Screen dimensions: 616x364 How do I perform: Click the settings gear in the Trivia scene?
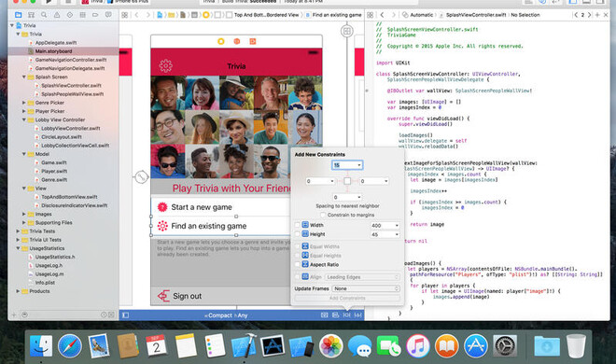[165, 65]
